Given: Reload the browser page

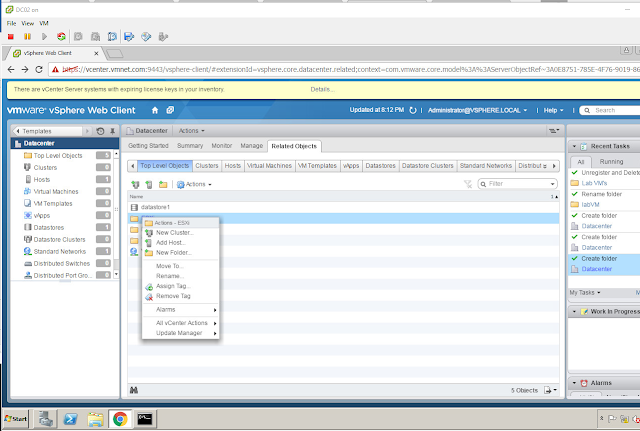Looking at the screenshot, I should [39, 69].
